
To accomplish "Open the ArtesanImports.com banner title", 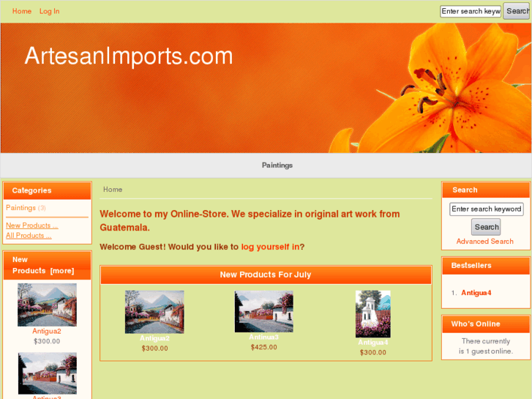I will 129,56.
